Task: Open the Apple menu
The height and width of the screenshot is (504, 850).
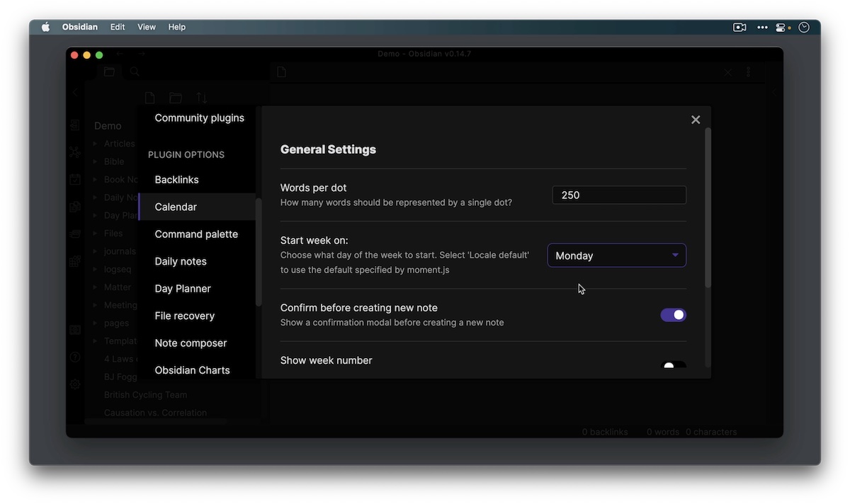Action: click(46, 27)
